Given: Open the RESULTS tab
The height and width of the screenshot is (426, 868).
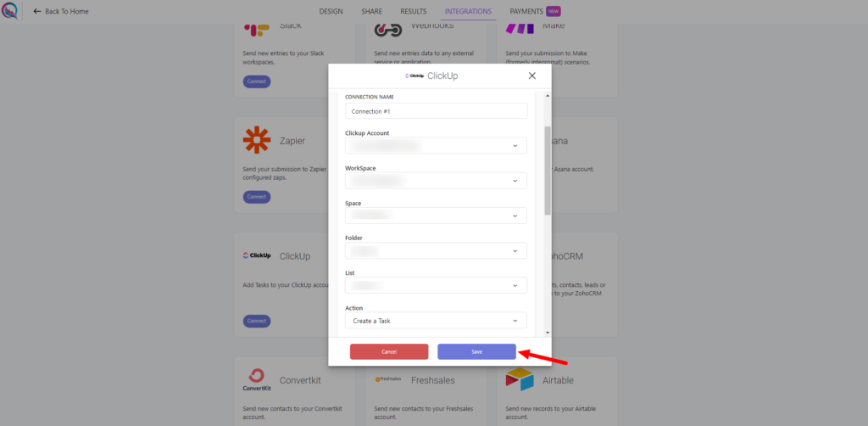Looking at the screenshot, I should [x=414, y=11].
